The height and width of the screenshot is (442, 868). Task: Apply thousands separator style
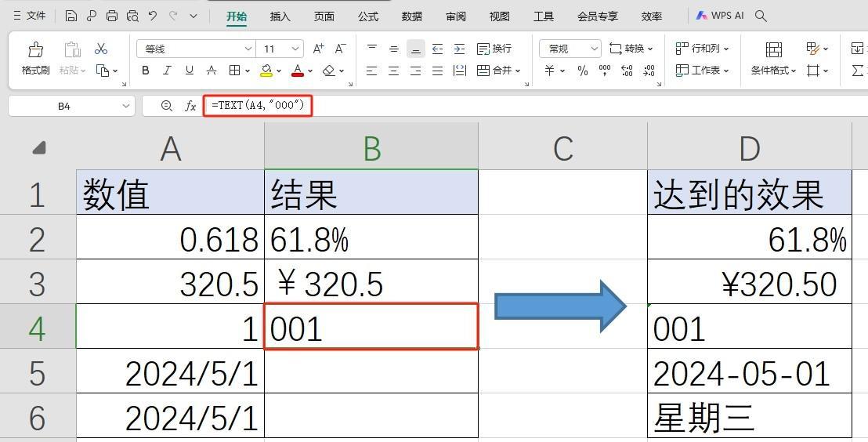(605, 71)
